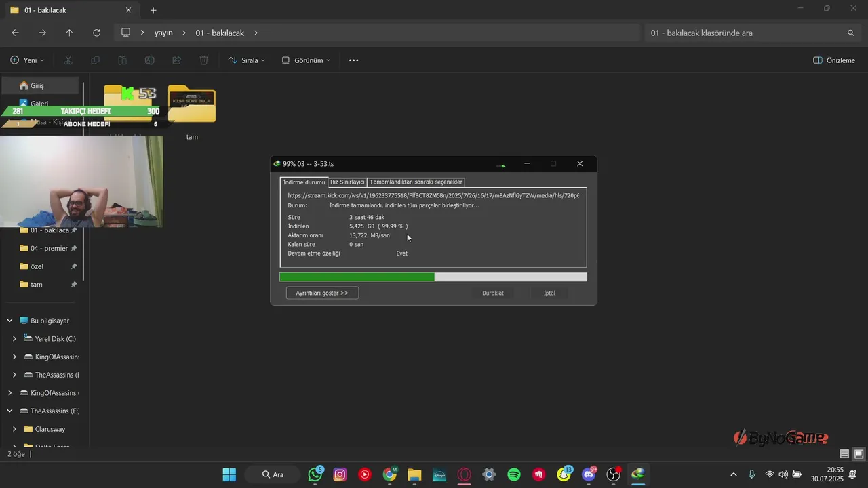
Task: Open File Explorer taskbar icon
Action: point(414,474)
